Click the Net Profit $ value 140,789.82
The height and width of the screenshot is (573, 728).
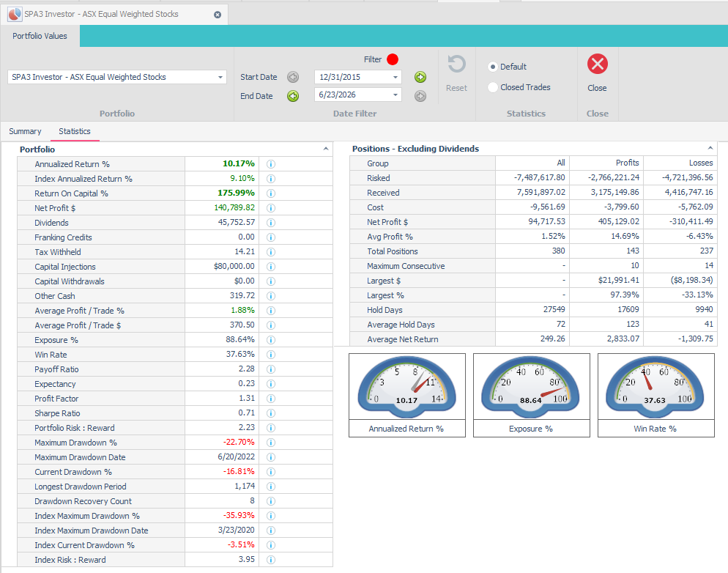point(234,207)
